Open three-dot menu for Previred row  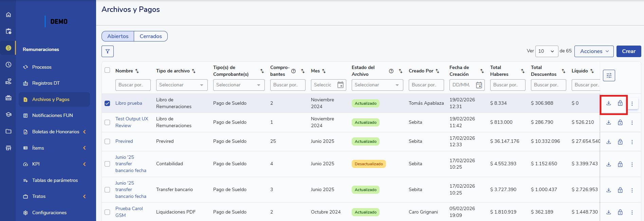coord(632,142)
